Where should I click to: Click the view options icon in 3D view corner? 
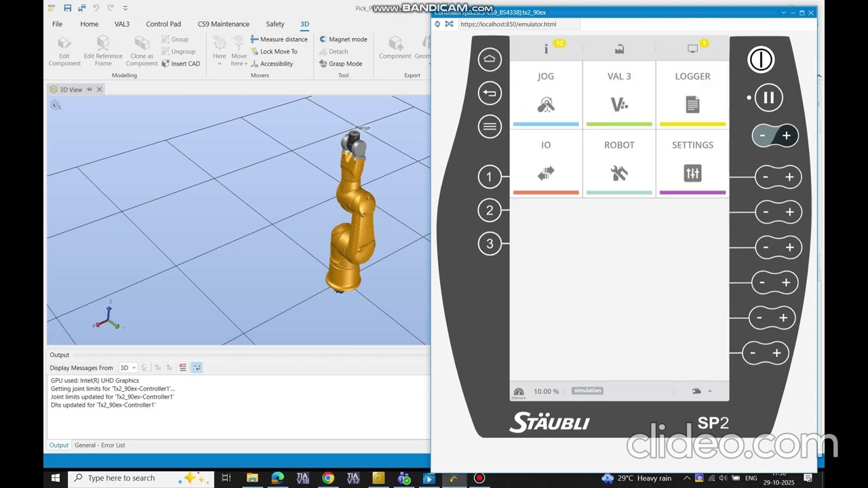[56, 105]
